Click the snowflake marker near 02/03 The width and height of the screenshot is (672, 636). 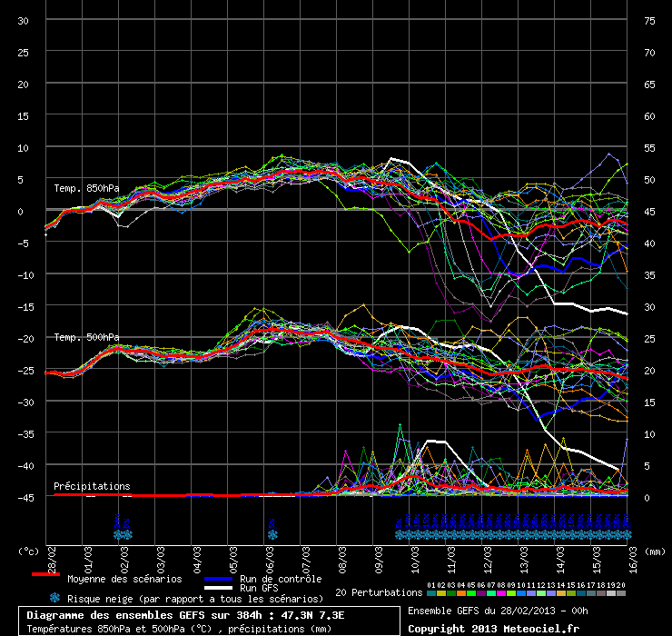[122, 534]
